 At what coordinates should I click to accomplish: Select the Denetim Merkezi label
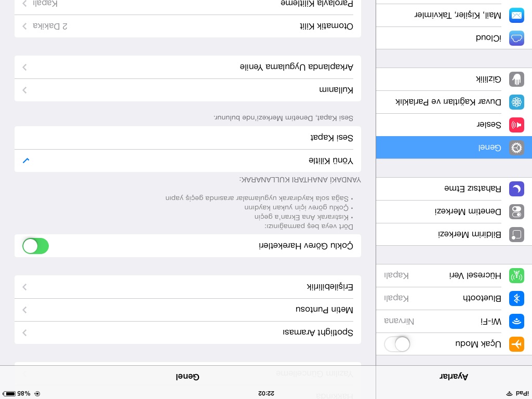point(468,212)
